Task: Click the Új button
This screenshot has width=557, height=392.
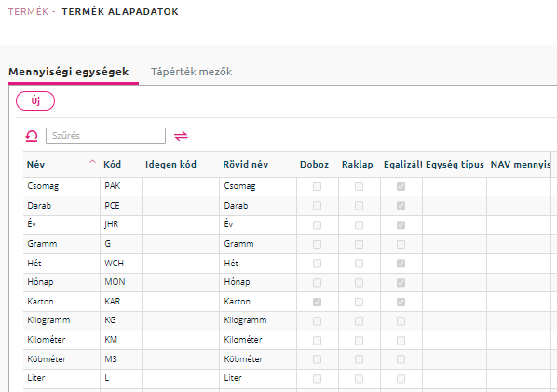Action: point(35,101)
